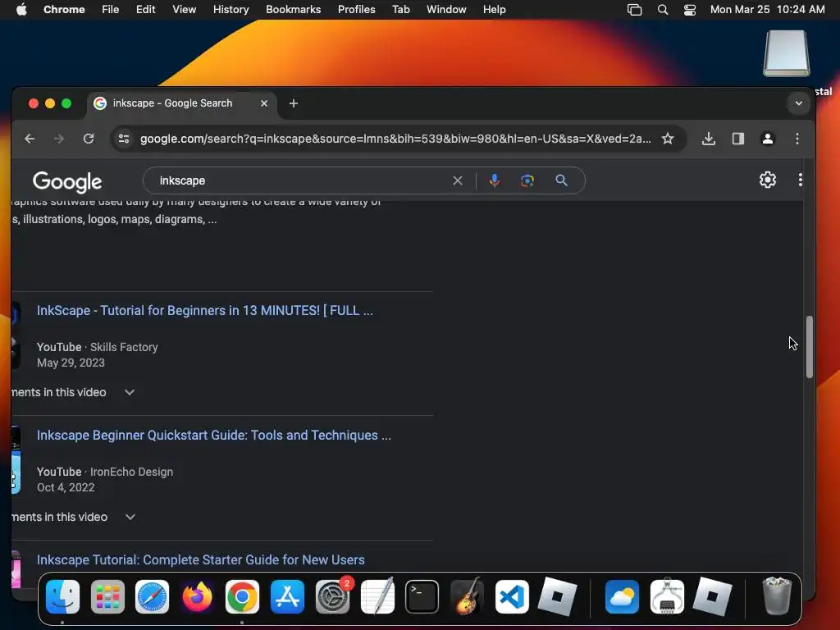Screen dimensions: 840x630
Task: Start voice search with microphone icon
Action: click(x=495, y=180)
